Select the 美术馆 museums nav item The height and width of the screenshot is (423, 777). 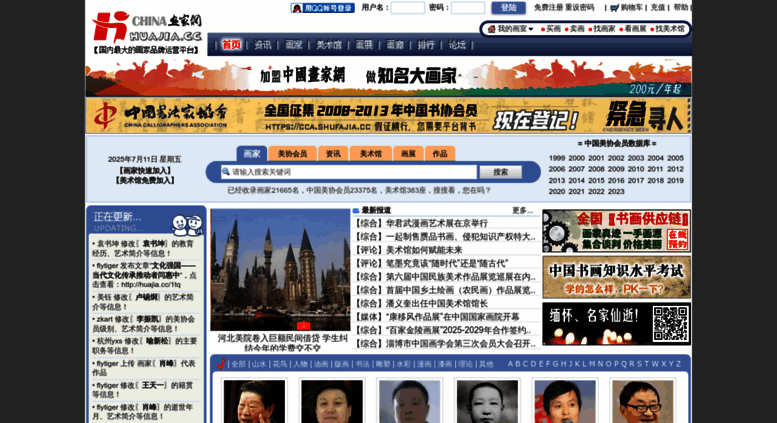coord(329,45)
